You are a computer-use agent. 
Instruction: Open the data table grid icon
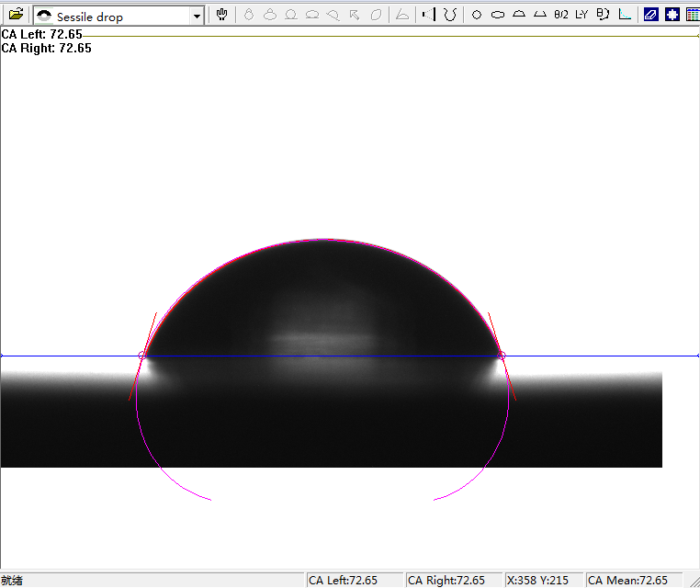[x=692, y=15]
